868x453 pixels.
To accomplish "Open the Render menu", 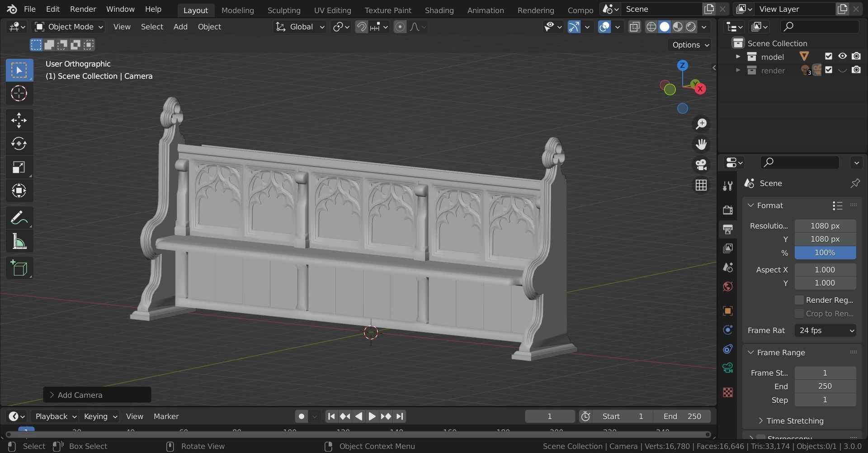I will [83, 10].
